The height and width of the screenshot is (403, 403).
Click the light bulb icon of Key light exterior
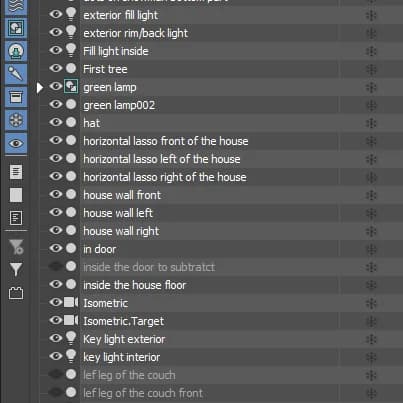71,338
